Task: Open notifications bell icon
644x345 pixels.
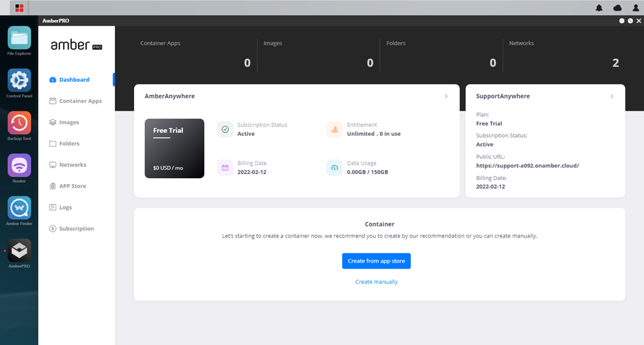Action: 599,8
